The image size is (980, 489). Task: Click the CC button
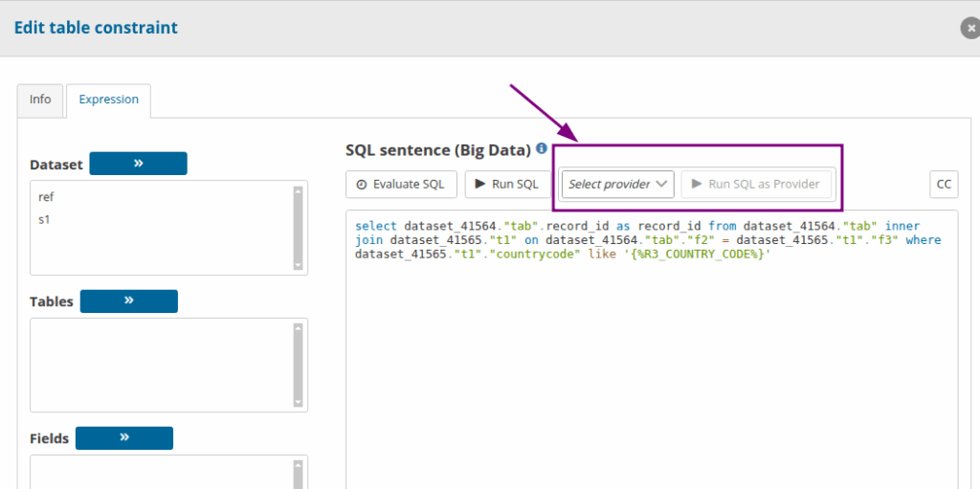point(944,184)
